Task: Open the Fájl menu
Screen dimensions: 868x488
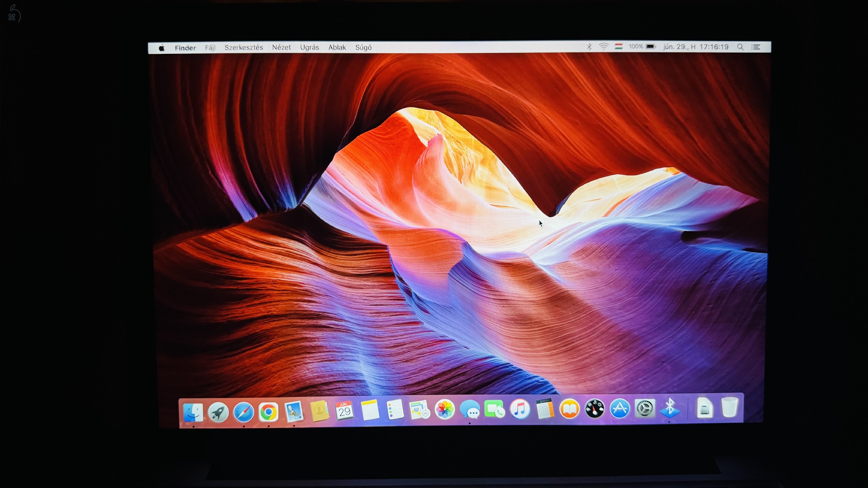Action: 210,48
